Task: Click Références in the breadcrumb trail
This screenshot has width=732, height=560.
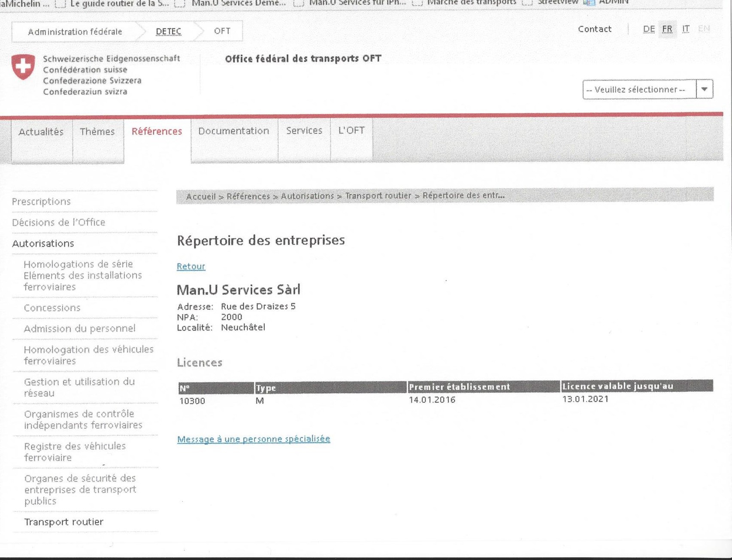Action: pyautogui.click(x=248, y=196)
